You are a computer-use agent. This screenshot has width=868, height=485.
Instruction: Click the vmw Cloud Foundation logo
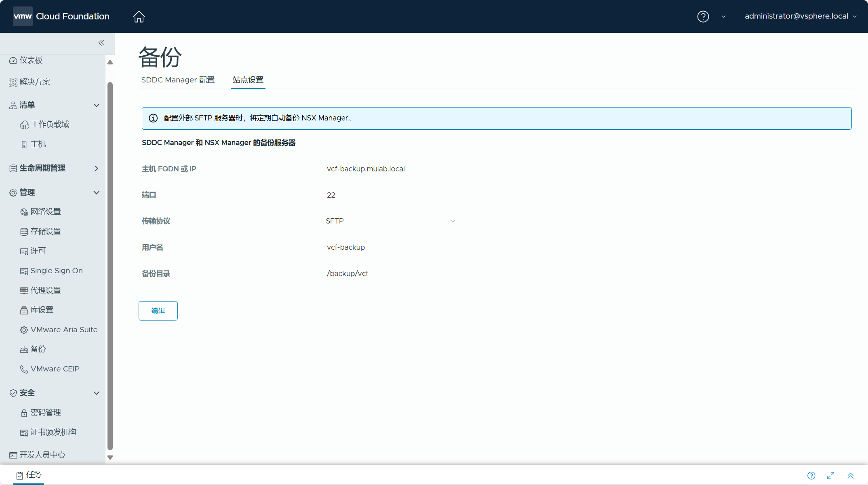point(61,16)
